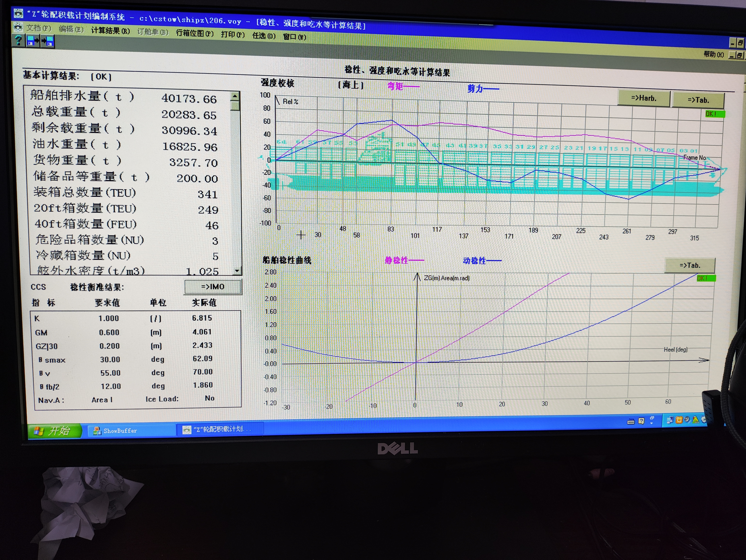Click the θfb/2 actual value 1.860
Image resolution: width=746 pixels, height=560 pixels.
point(203,385)
